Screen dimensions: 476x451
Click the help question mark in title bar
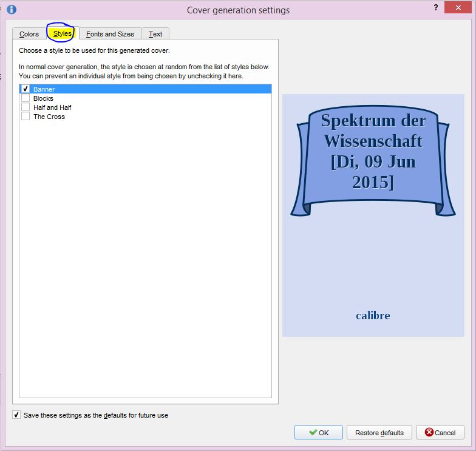click(x=436, y=7)
